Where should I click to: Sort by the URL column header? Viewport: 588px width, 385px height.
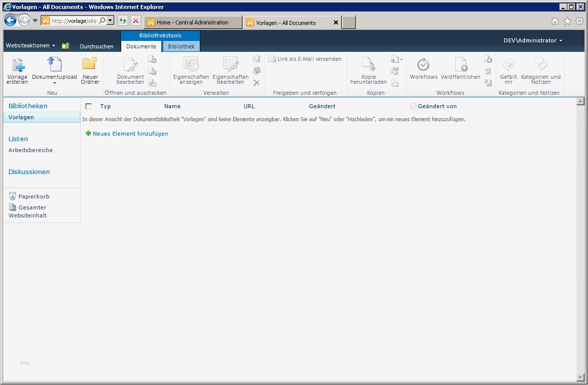pos(249,106)
